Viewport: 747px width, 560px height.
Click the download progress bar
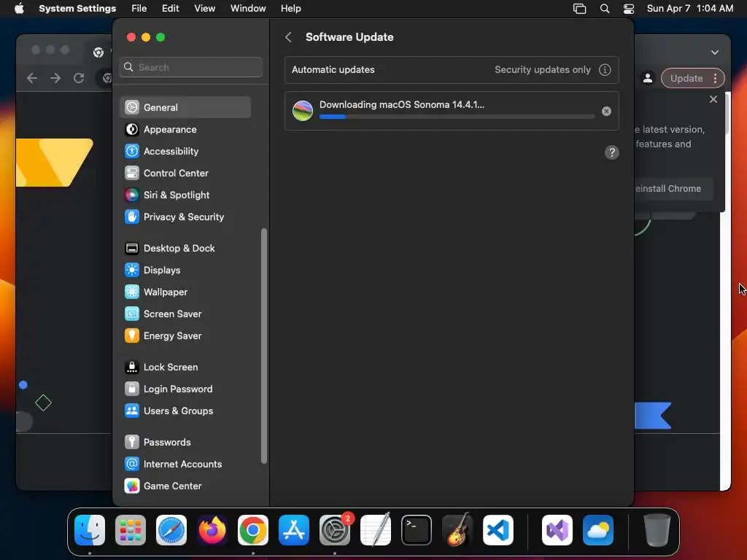pyautogui.click(x=457, y=116)
